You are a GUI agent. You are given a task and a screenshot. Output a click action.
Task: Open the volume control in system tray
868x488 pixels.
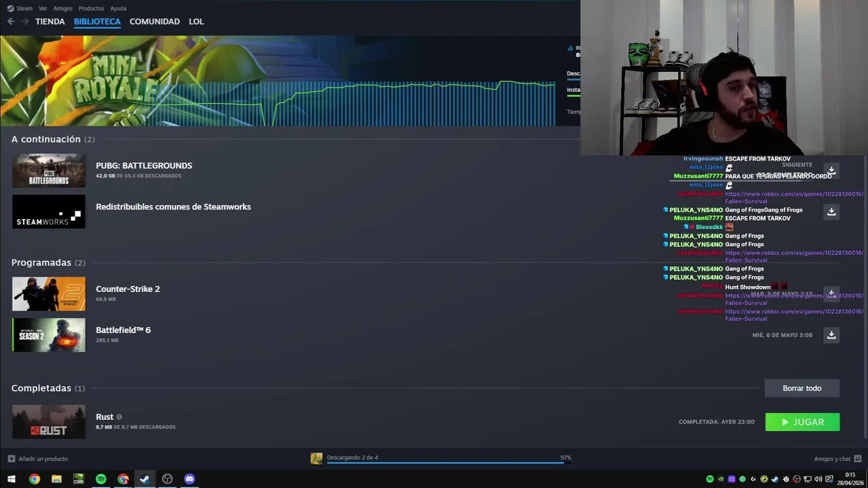point(818,479)
